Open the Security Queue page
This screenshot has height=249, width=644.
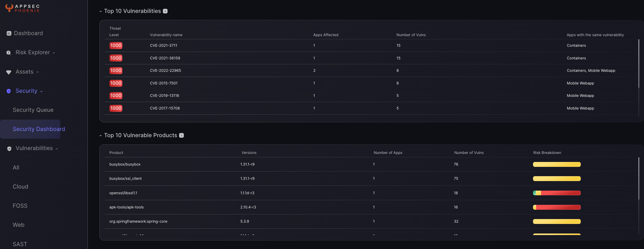coord(33,110)
